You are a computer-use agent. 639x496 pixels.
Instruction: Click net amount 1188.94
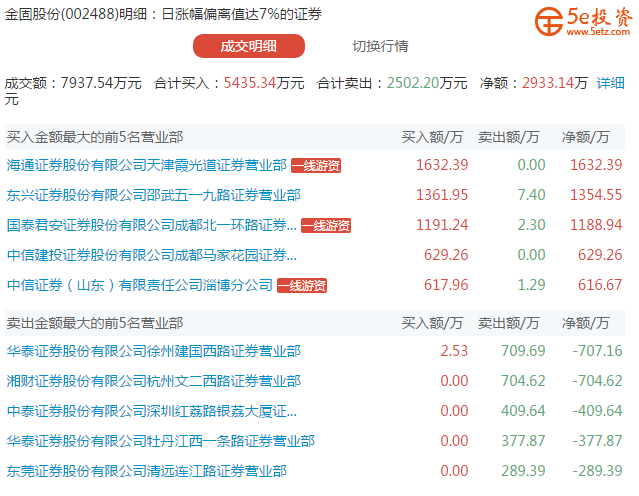pos(596,225)
